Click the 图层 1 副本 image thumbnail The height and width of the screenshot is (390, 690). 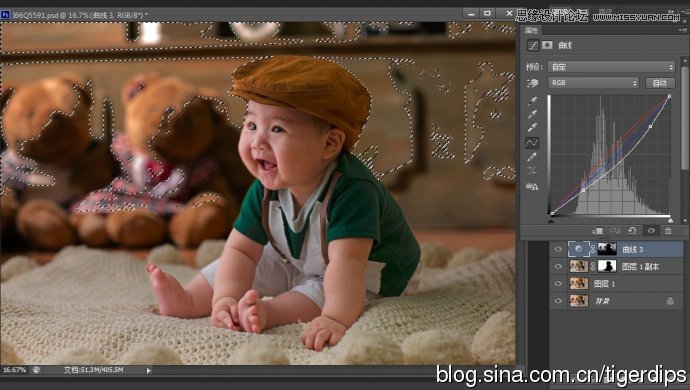[x=579, y=266]
